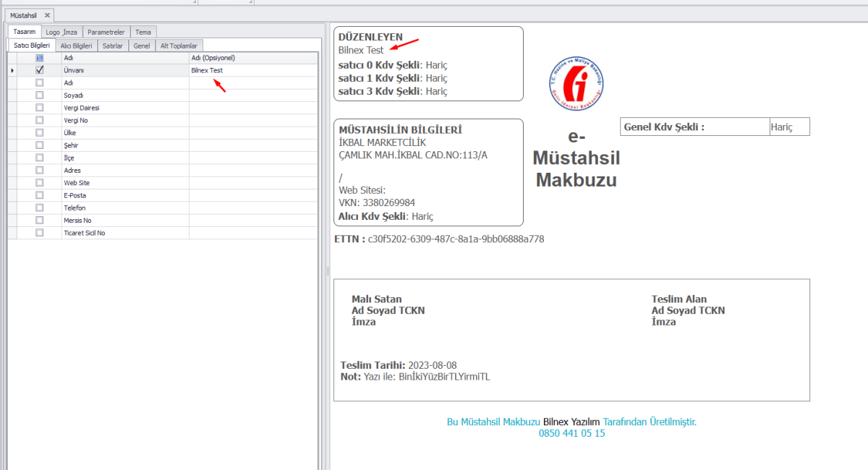868x470 pixels.
Task: Close the Müstahsil document tab
Action: point(47,14)
